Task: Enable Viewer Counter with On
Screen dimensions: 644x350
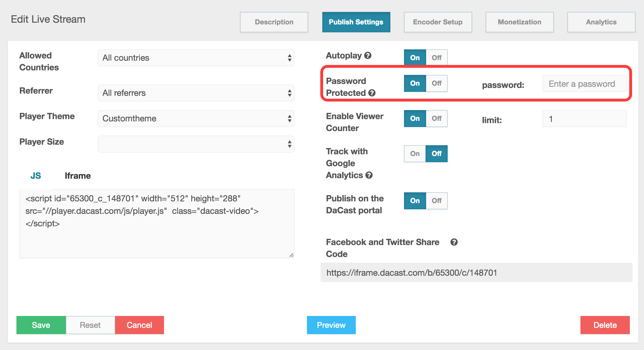Action: (415, 118)
